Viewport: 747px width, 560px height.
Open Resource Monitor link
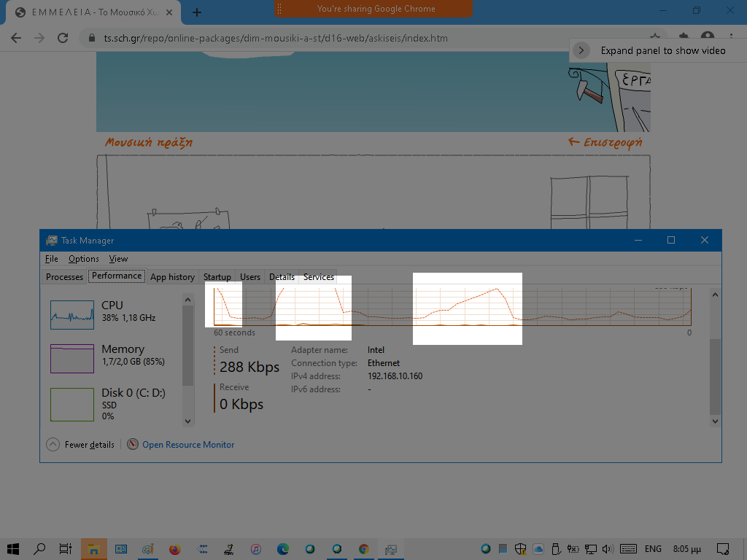[187, 445]
